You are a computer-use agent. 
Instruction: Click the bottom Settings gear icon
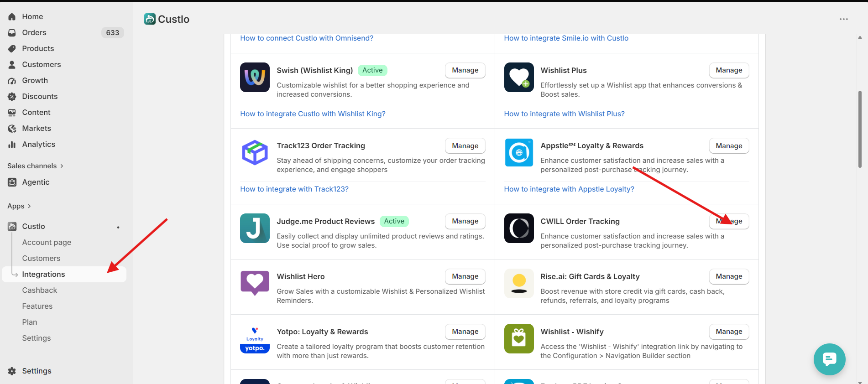click(x=12, y=371)
